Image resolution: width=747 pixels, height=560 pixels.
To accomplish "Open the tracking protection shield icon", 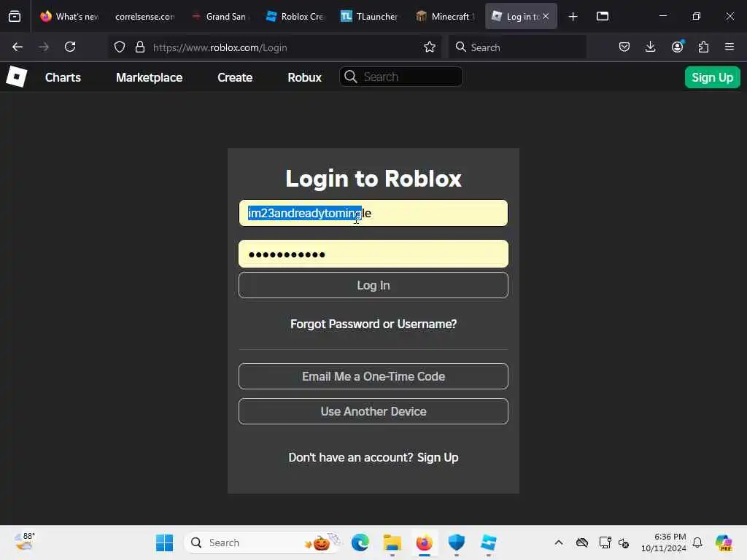I will point(120,47).
